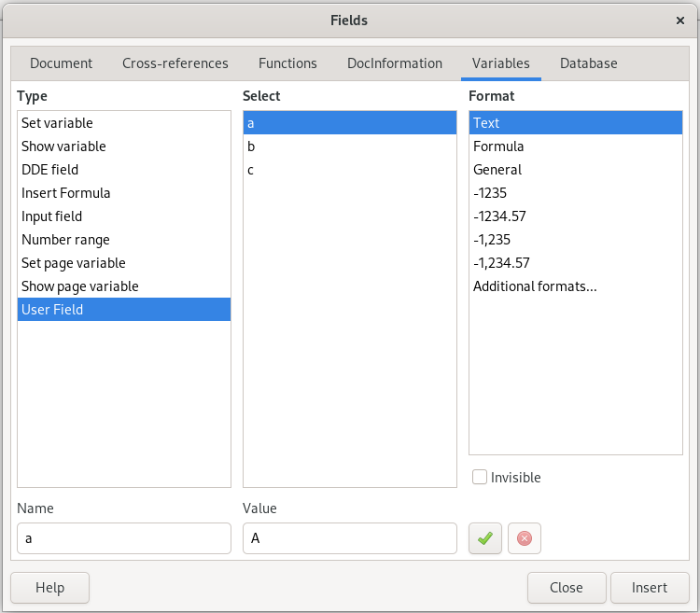Choose 'Additional formats...' option

point(535,286)
